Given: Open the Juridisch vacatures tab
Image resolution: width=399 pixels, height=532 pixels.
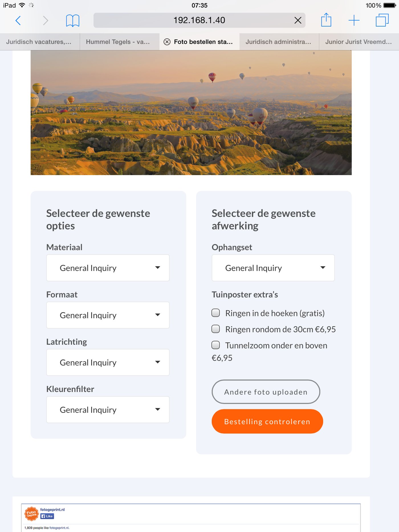Looking at the screenshot, I should tap(39, 42).
